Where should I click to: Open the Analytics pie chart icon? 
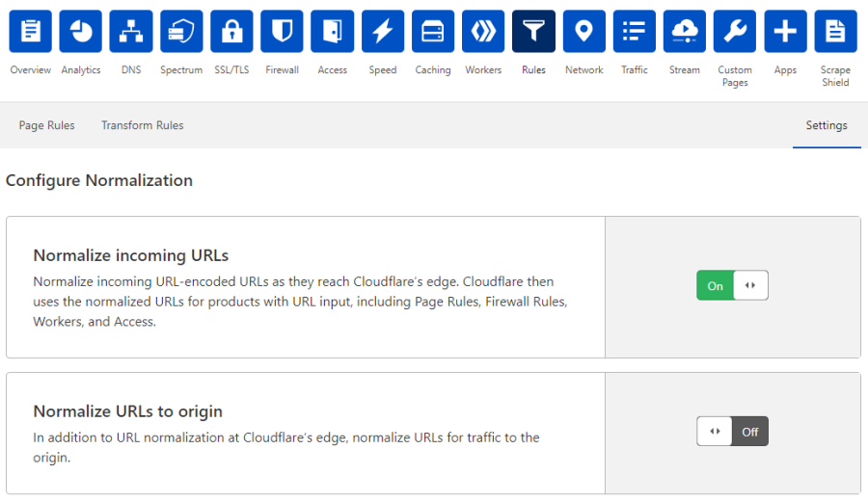click(81, 31)
